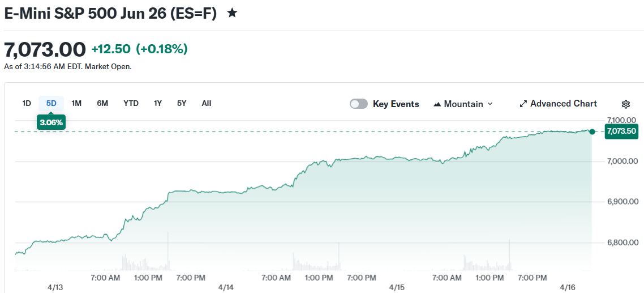Open chart settings gear icon
This screenshot has width=644, height=293.
pos(625,104)
